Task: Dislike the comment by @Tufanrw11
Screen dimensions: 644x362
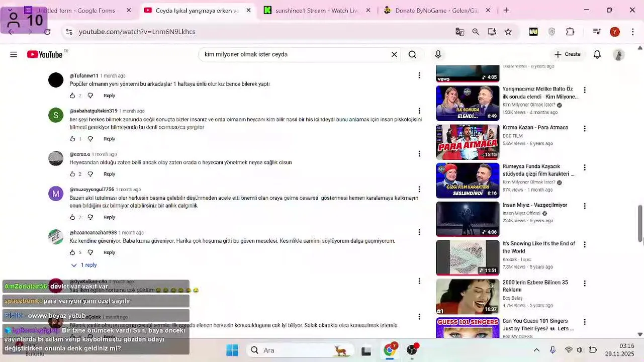Action: pyautogui.click(x=90, y=96)
